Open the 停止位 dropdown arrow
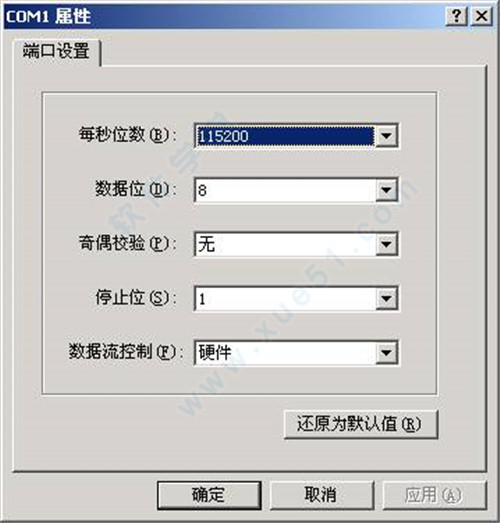The width and height of the screenshot is (500, 523). (386, 298)
